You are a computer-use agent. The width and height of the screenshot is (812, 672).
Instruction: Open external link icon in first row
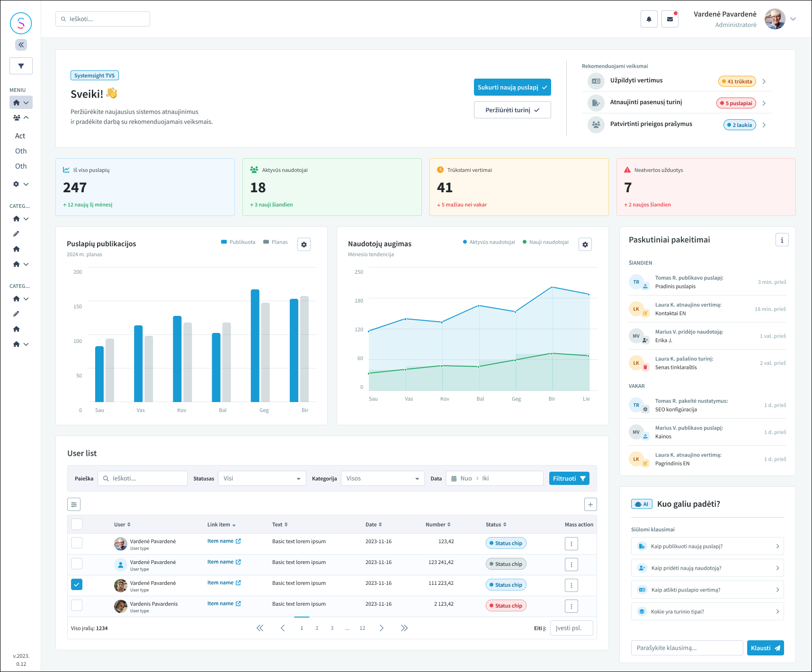(x=238, y=541)
